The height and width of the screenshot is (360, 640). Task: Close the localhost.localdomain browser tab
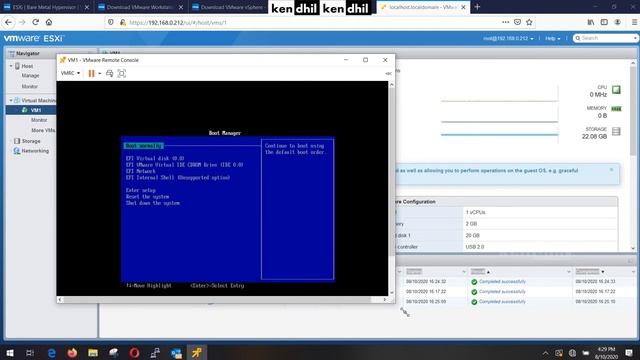point(463,7)
